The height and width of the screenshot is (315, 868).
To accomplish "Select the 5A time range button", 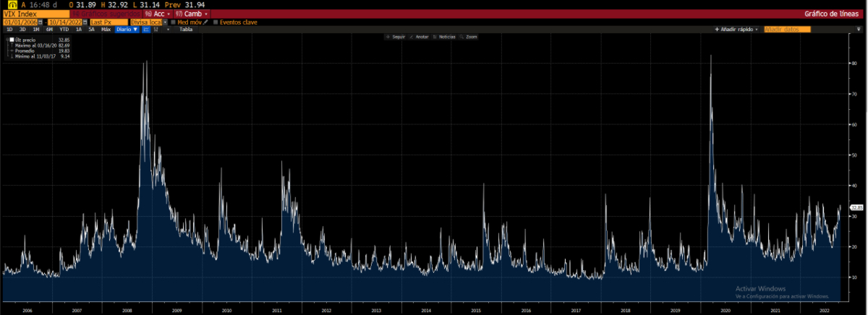I will (x=92, y=30).
